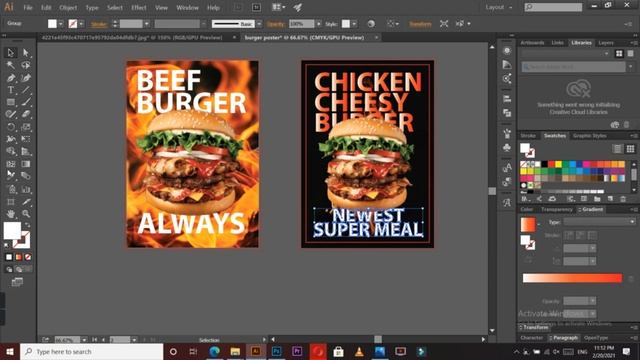Click the Default Fill and Stroke icon
Viewport: 640px width, 360px height.
(7, 245)
